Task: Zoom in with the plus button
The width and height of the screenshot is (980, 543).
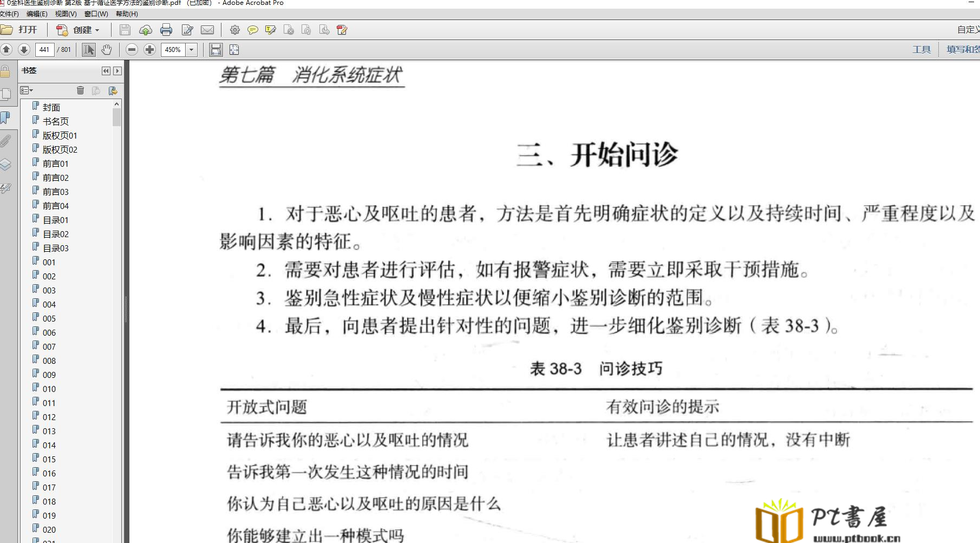Action: 150,50
